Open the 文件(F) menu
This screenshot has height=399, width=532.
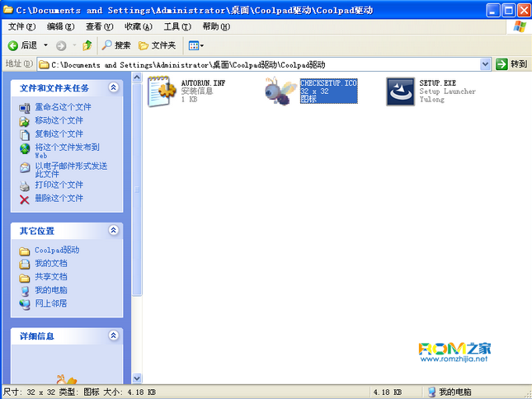(x=21, y=26)
